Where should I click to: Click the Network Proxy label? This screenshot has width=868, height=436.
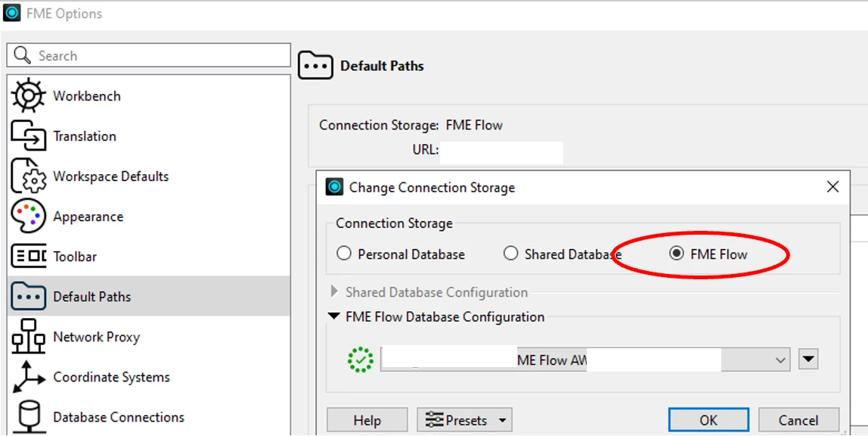pos(96,337)
